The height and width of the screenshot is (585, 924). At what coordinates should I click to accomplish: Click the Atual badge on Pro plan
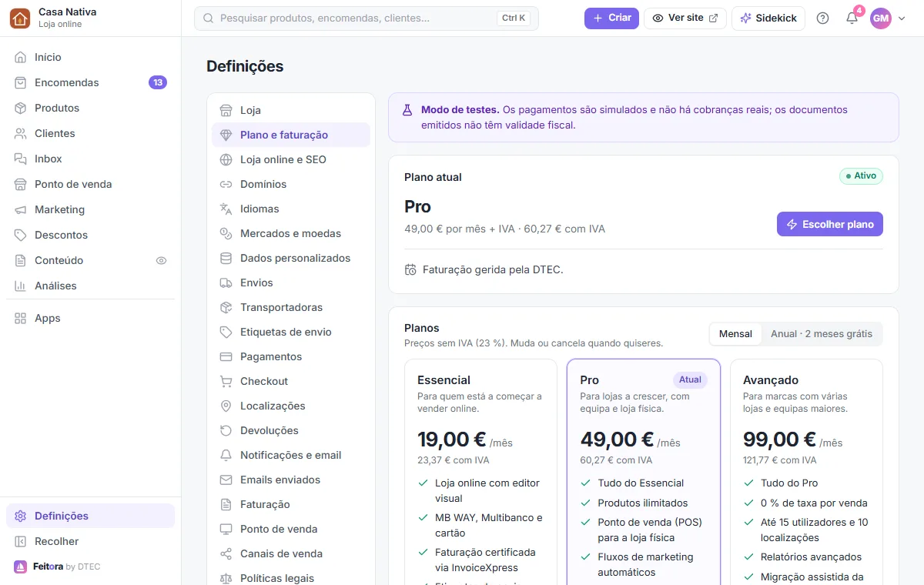pyautogui.click(x=690, y=379)
